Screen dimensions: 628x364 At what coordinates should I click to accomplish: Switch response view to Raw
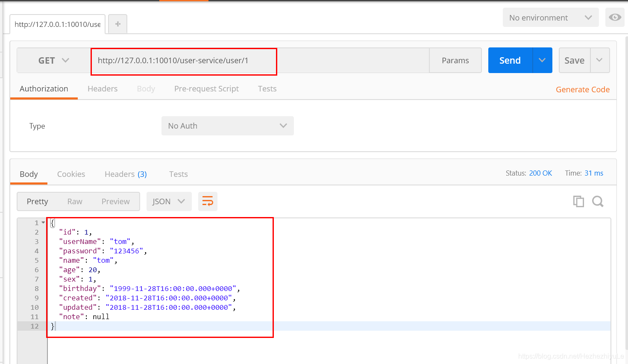point(75,201)
